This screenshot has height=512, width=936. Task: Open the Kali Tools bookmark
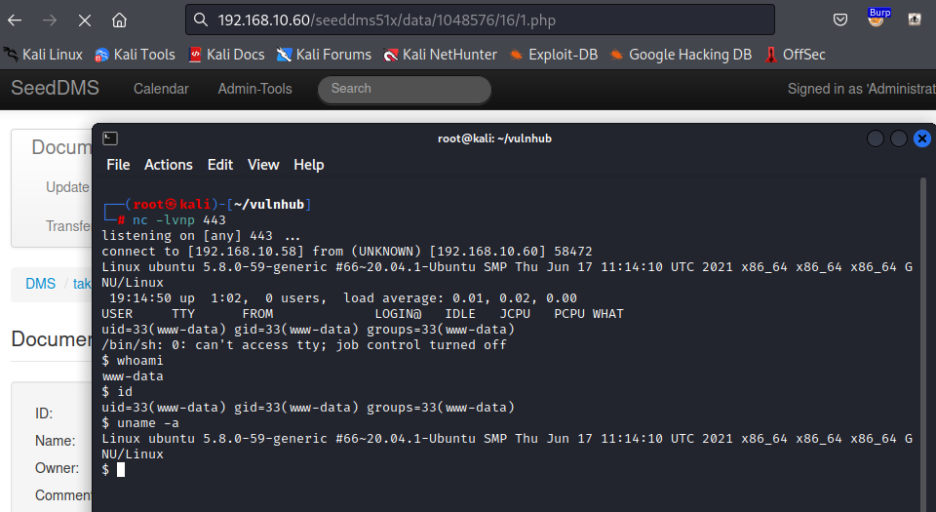point(136,55)
